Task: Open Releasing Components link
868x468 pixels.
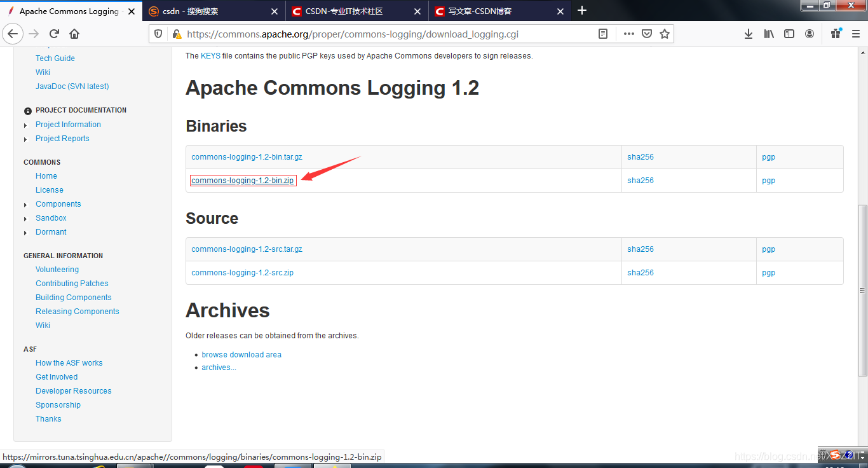Action: 78,312
